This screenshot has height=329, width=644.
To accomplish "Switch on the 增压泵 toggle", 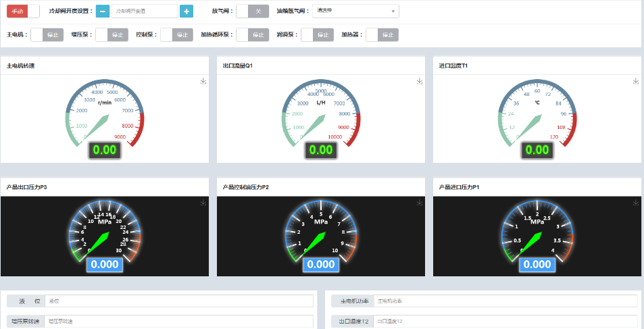I will coord(112,35).
